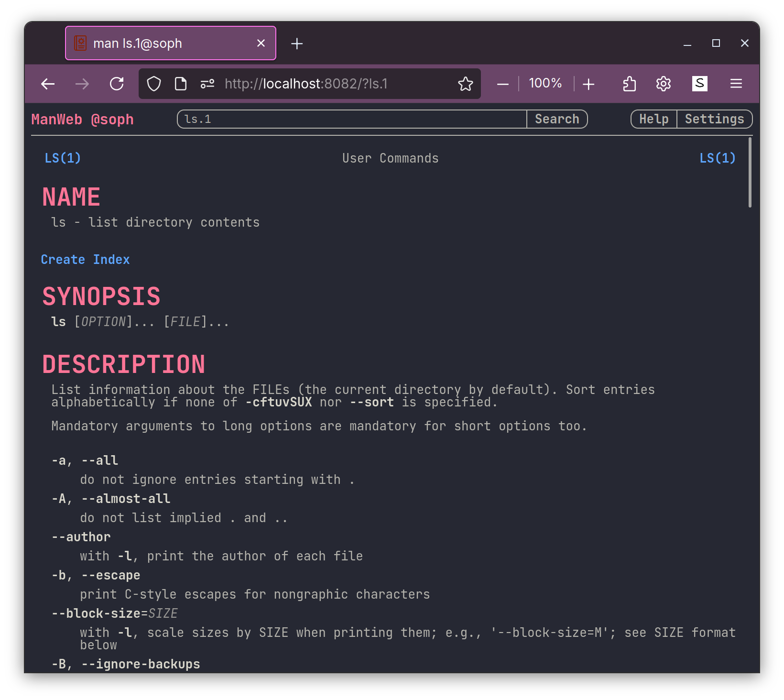Open the hamburger application menu
Viewport: 784px width, 700px height.
[736, 84]
